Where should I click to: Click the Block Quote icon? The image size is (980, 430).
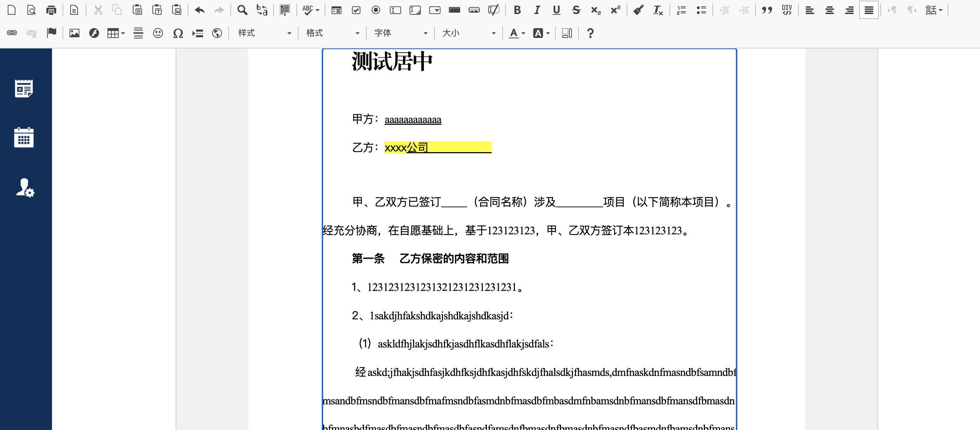tap(767, 10)
